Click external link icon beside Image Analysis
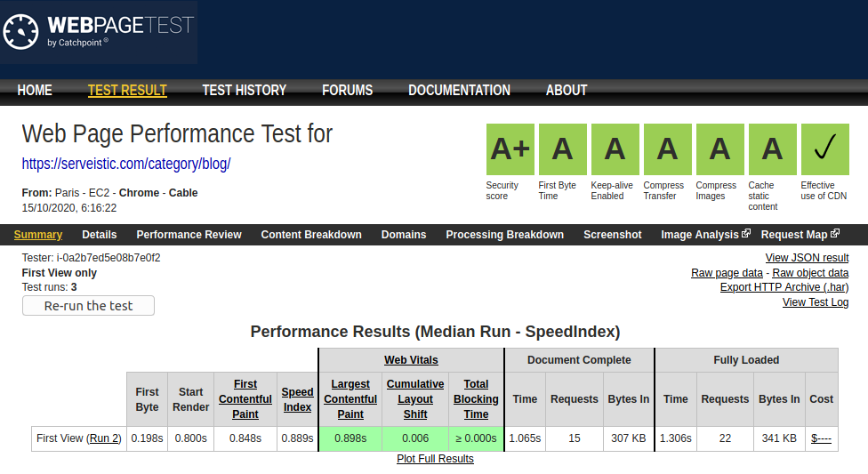Viewport: 868px width, 474px height. coord(746,233)
